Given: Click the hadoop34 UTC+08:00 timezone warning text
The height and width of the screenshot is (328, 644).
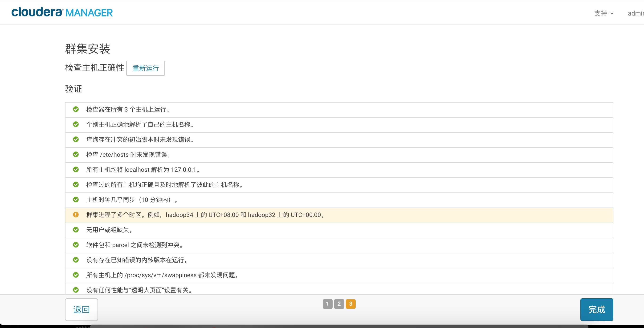Looking at the screenshot, I should (x=206, y=215).
